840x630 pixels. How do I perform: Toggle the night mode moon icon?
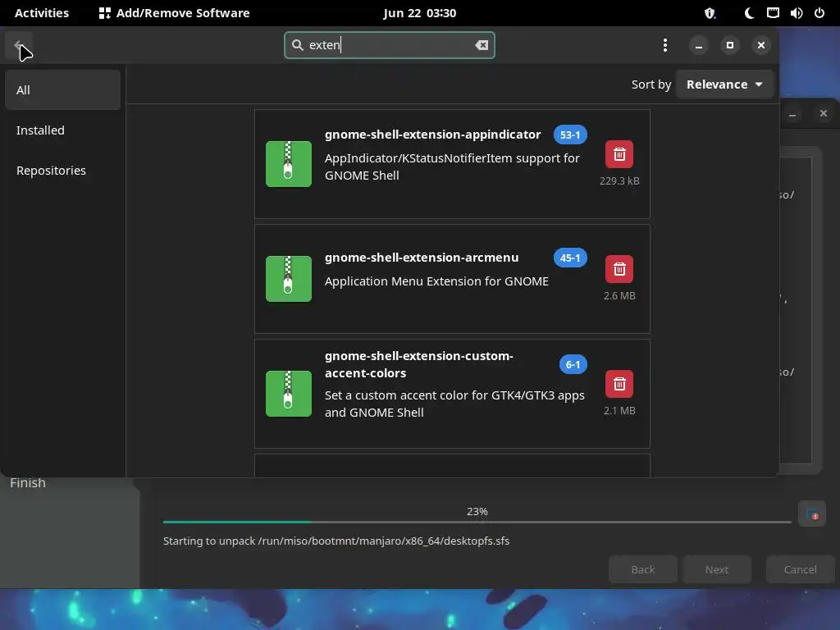(x=750, y=13)
